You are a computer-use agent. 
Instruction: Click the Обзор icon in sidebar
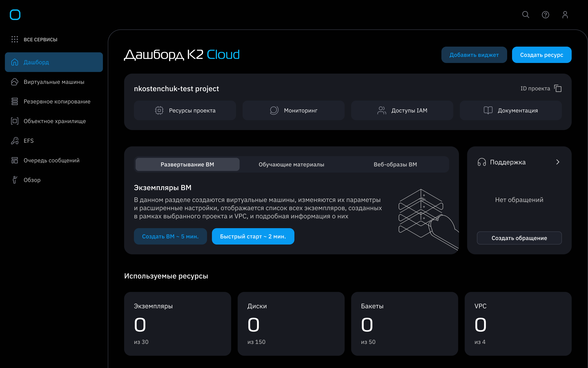(x=14, y=180)
